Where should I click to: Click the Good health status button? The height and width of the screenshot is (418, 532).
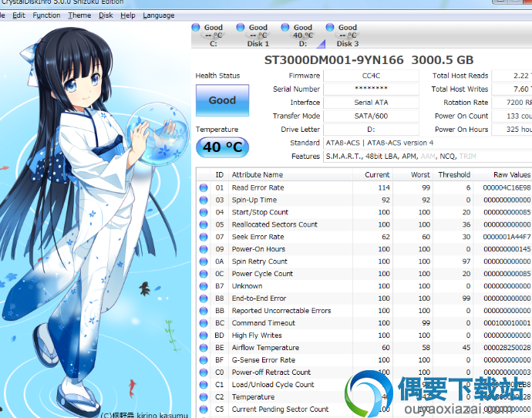click(x=222, y=100)
